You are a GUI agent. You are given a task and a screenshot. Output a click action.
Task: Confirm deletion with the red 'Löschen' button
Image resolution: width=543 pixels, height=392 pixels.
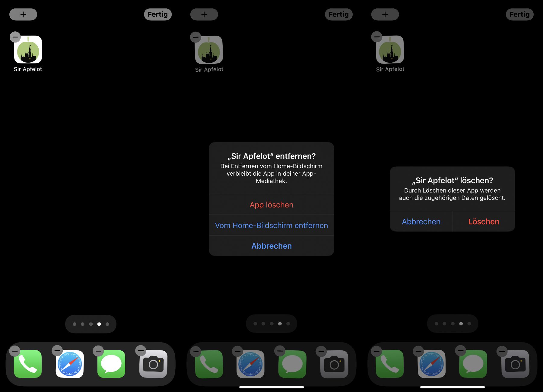(484, 221)
